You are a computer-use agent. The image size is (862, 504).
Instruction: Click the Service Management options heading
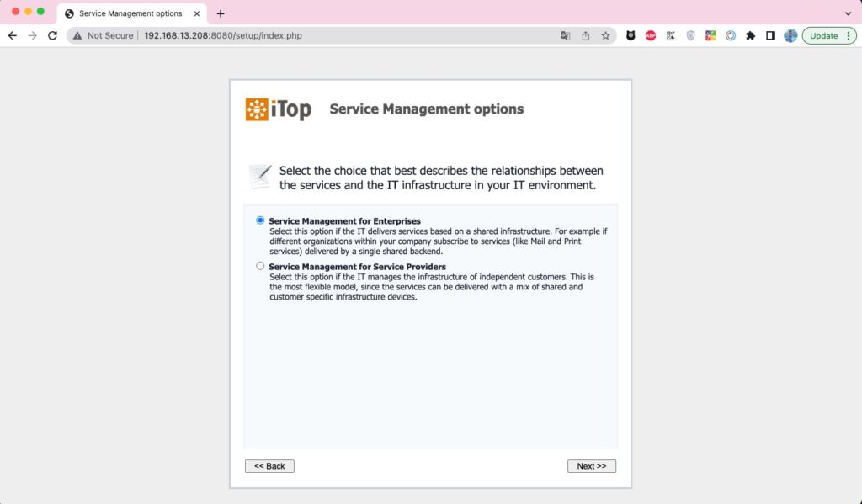click(x=427, y=109)
